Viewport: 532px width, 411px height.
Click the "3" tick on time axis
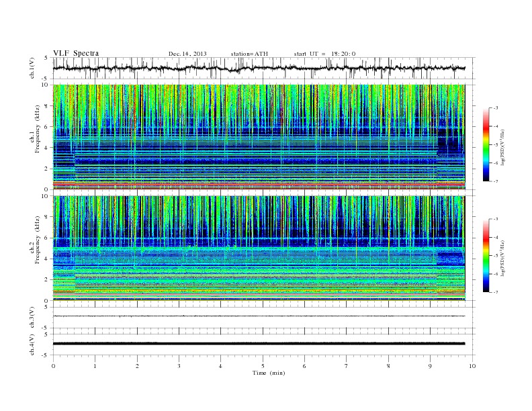(x=179, y=366)
